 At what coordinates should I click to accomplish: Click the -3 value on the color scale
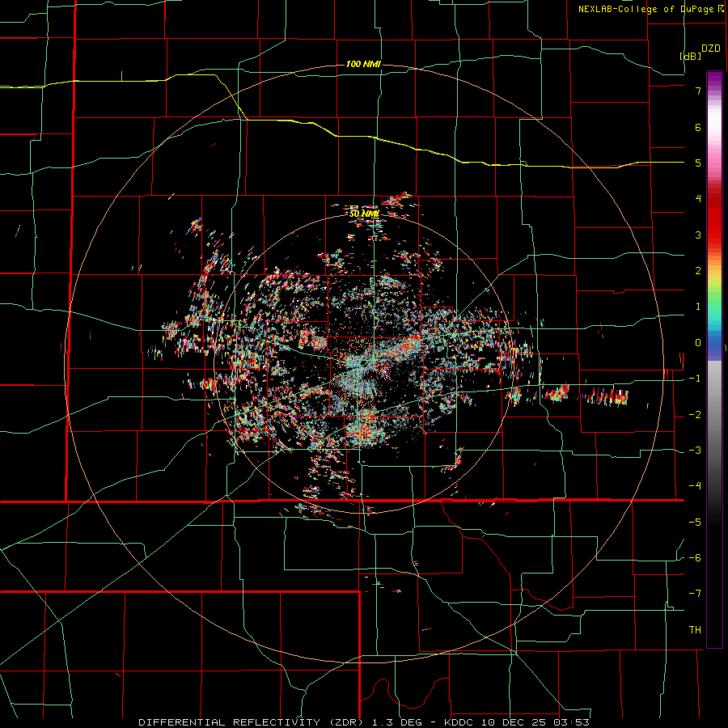coord(695,451)
